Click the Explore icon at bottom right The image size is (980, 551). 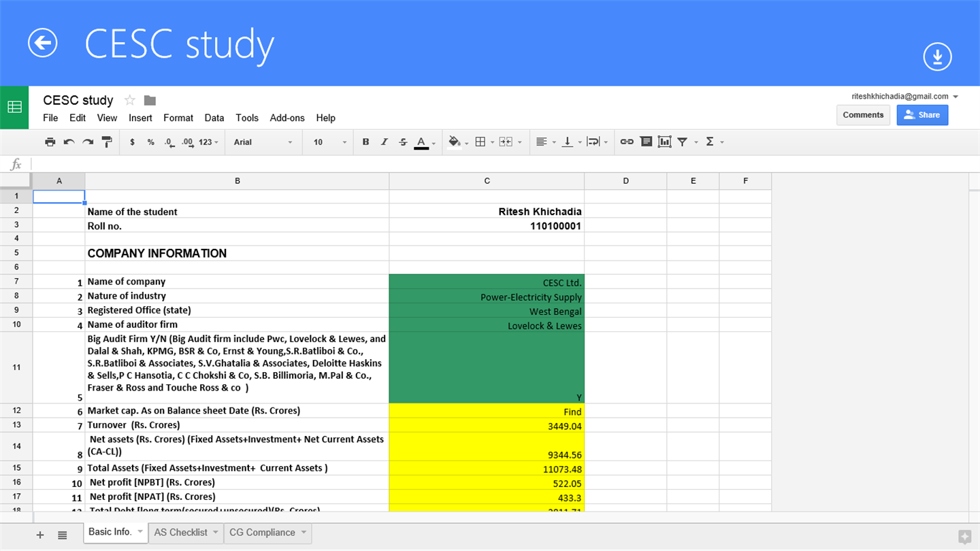pos(964,537)
